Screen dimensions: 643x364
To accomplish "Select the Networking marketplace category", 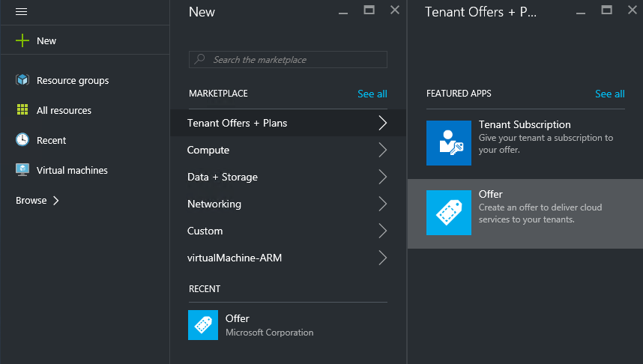I will click(x=214, y=204).
